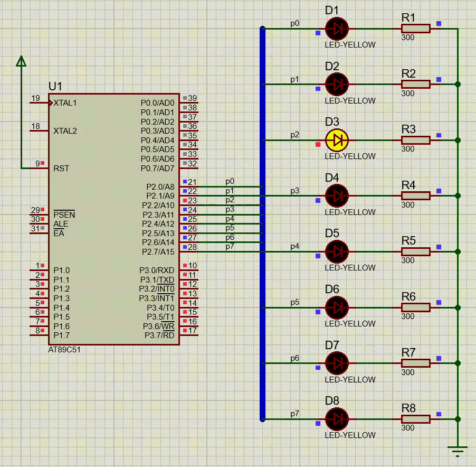This screenshot has height=467, width=476.
Task: Select resistor R3 body
Action: pyautogui.click(x=416, y=140)
